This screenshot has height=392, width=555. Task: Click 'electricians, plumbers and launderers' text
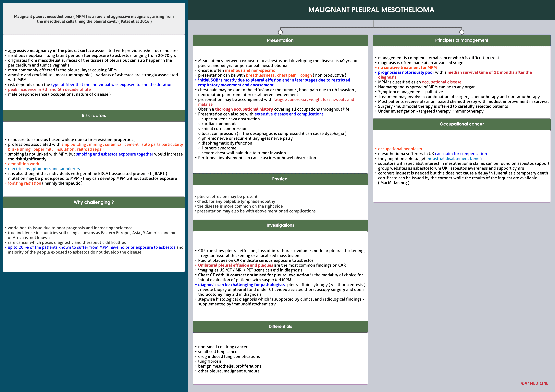[44, 169]
